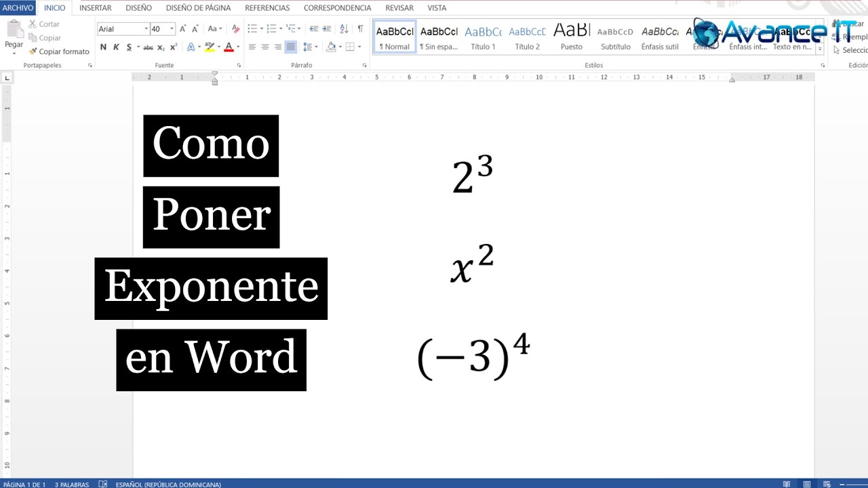Toggle bold (N) formatting
The width and height of the screenshot is (868, 488).
pos(103,47)
